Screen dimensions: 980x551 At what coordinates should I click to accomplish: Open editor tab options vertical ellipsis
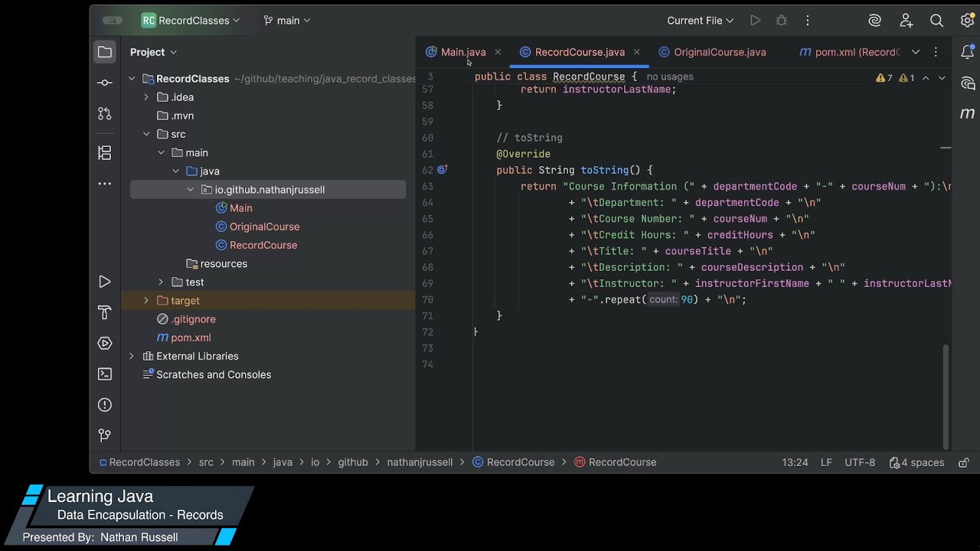(936, 52)
